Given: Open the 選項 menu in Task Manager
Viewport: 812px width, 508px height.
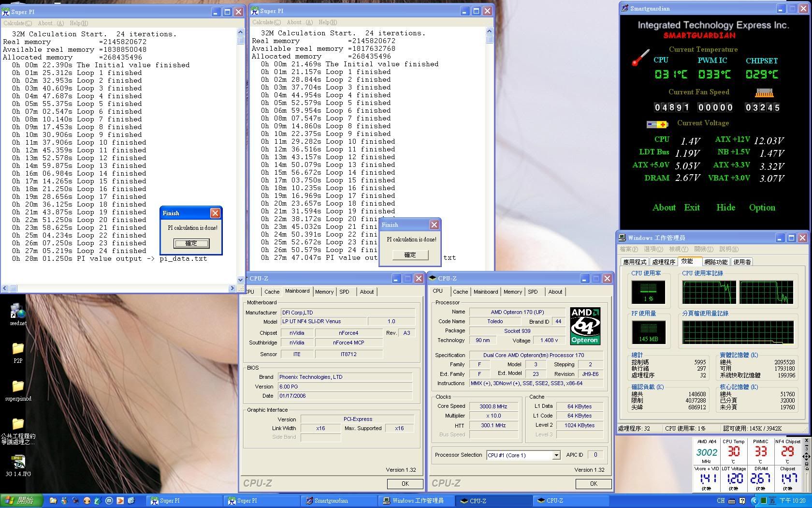Looking at the screenshot, I should coord(653,249).
